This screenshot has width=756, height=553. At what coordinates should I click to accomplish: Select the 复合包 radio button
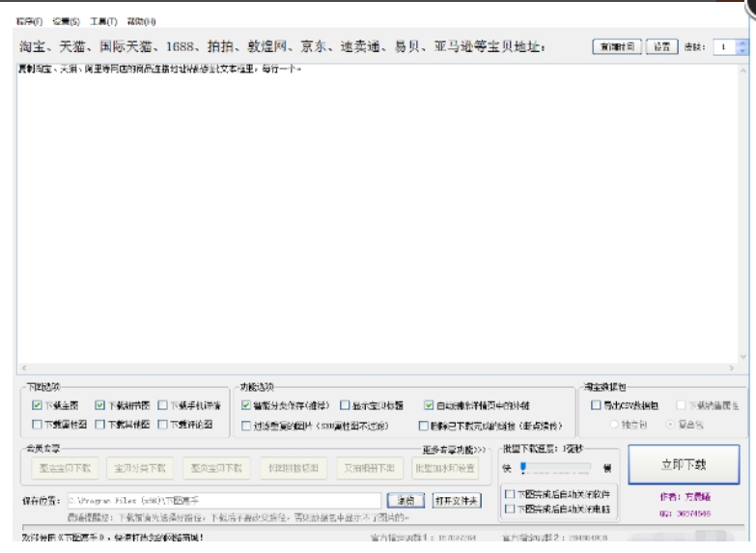[x=670, y=425]
